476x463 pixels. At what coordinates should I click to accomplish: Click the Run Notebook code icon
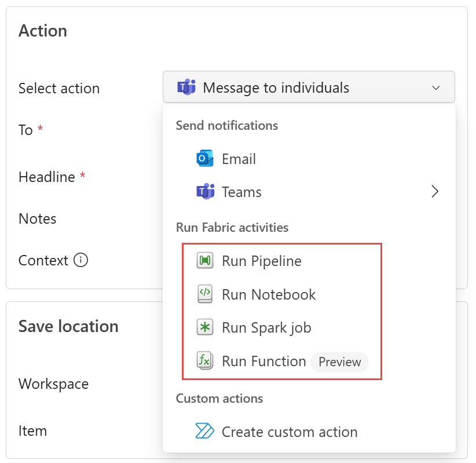pos(205,294)
